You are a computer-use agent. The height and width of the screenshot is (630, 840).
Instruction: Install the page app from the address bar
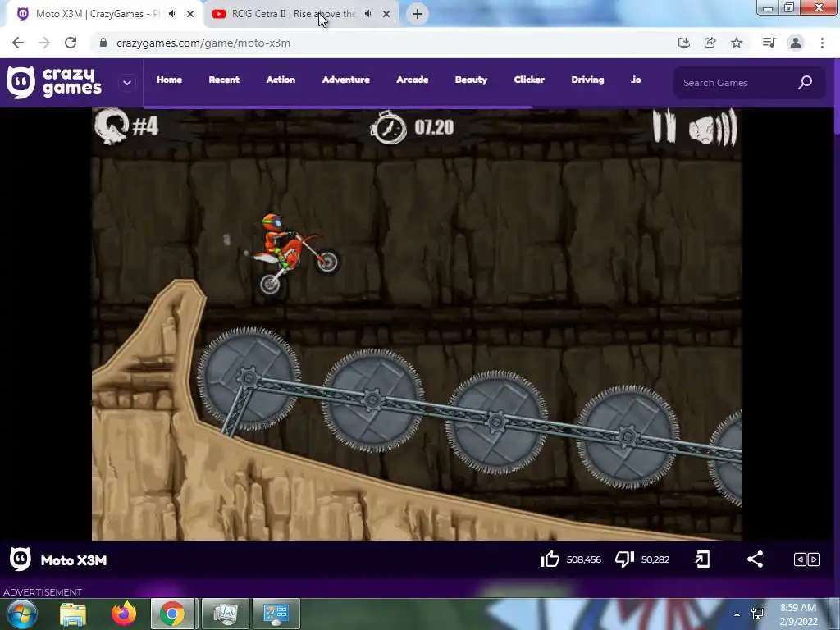point(683,43)
